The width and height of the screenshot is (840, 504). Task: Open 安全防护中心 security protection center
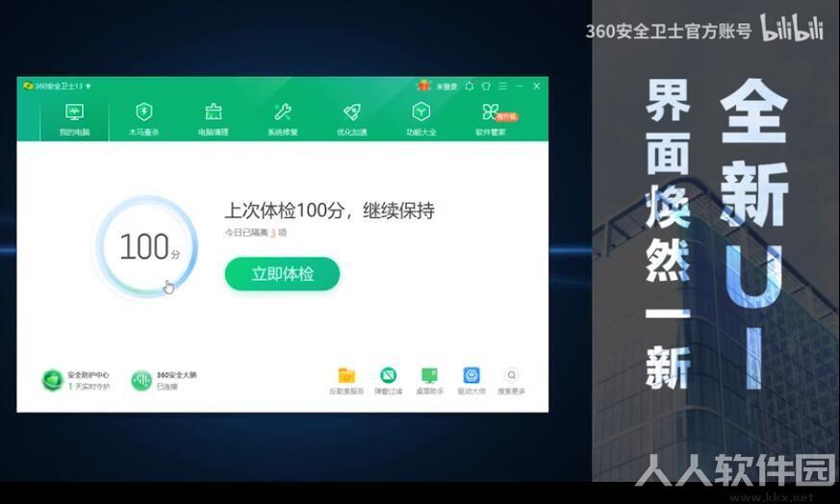click(76, 380)
